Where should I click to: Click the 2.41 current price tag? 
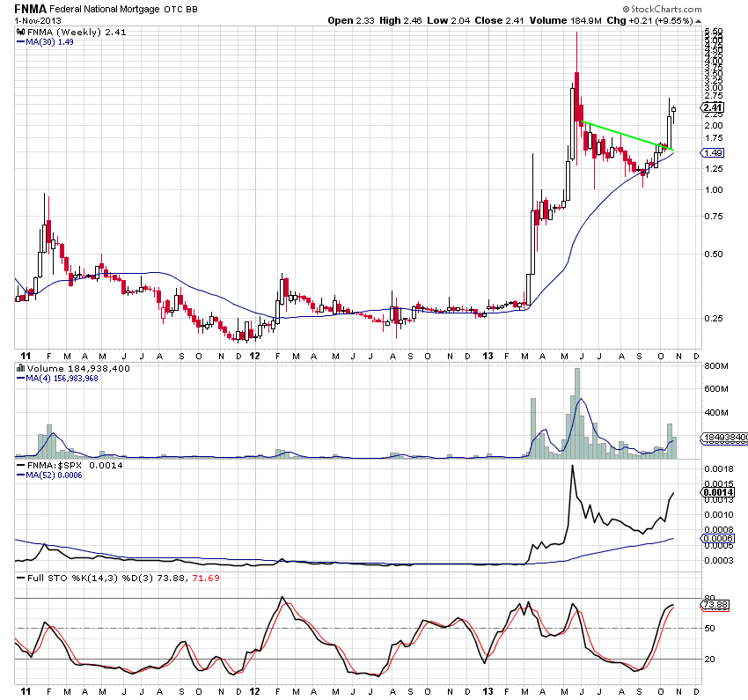pyautogui.click(x=713, y=107)
